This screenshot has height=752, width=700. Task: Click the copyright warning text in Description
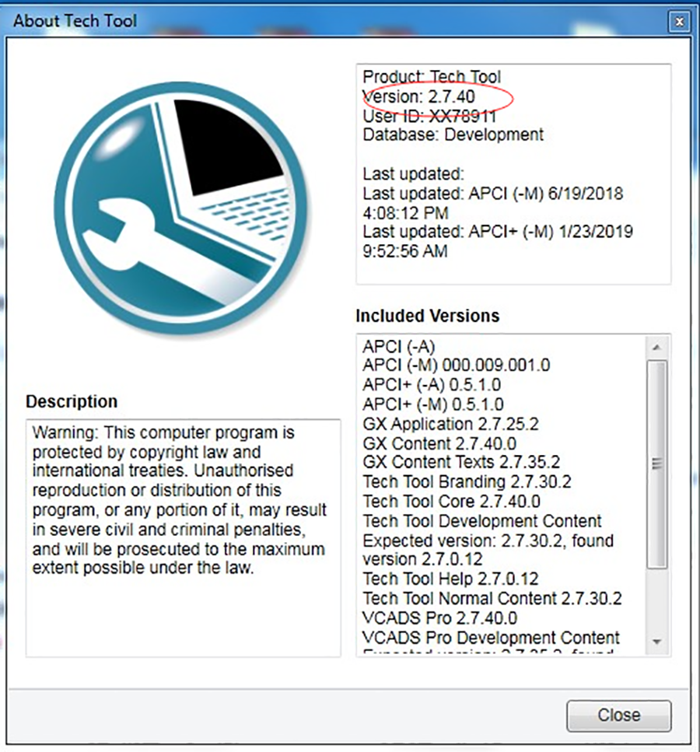pyautogui.click(x=180, y=500)
